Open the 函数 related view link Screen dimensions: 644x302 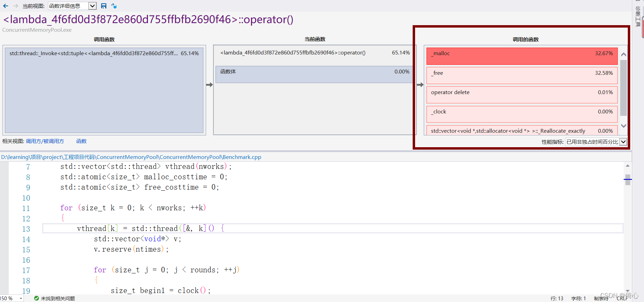click(x=81, y=141)
